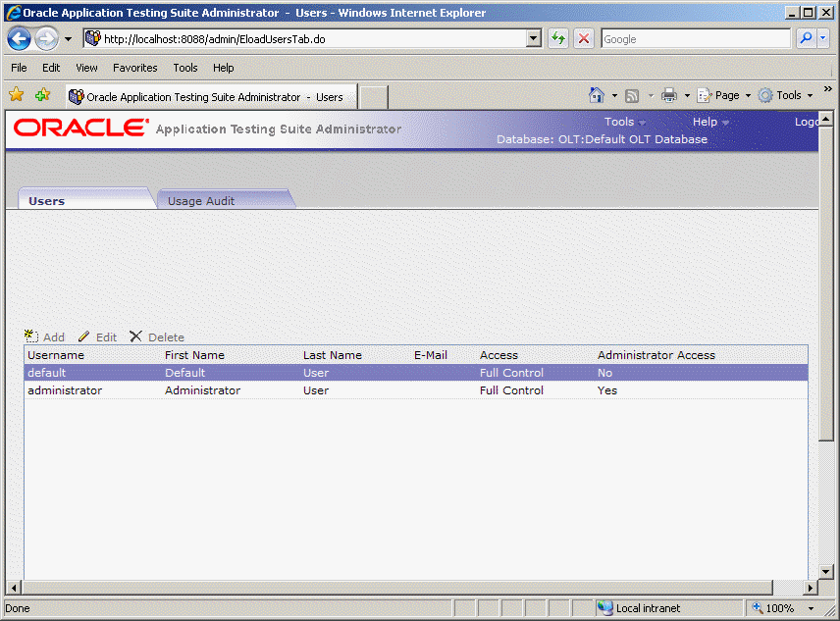Image resolution: width=840 pixels, height=621 pixels.
Task: Click the Add to Favorites icon
Action: click(x=42, y=95)
